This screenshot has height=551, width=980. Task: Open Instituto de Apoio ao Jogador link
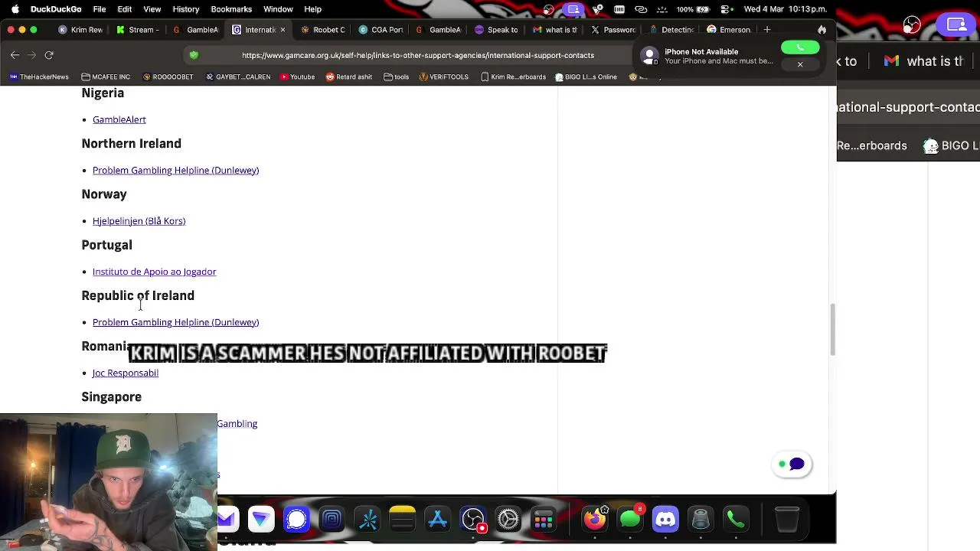pos(154,272)
